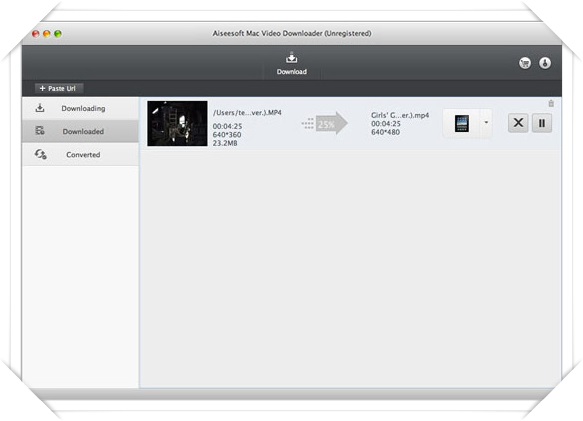
Task: Pause the conversion task
Action: pos(542,123)
